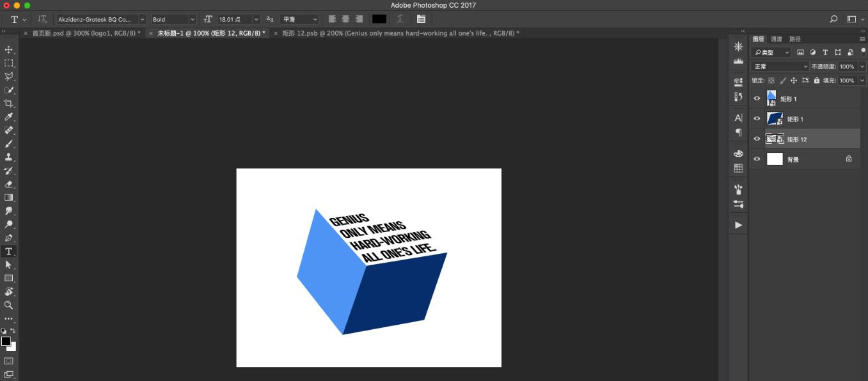Toggle the lock all button in Layers panel
The image size is (868, 381).
pyautogui.click(x=817, y=81)
